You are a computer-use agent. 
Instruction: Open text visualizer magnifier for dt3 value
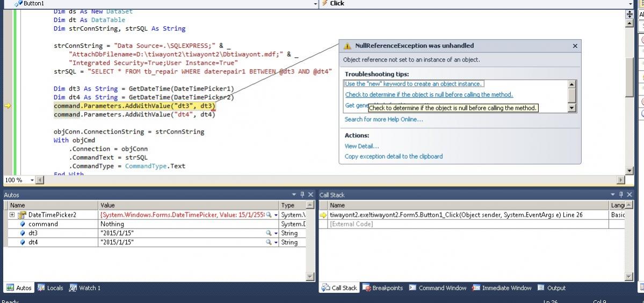point(268,233)
